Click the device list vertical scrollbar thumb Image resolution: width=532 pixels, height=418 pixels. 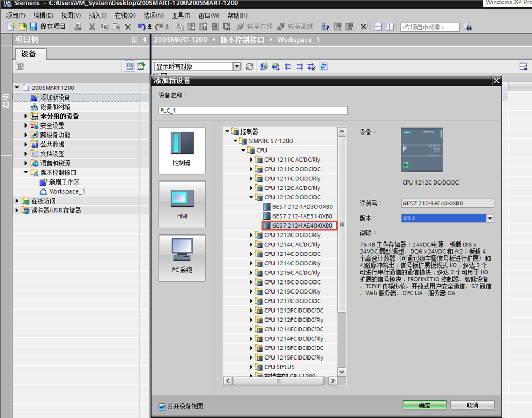coord(342,224)
